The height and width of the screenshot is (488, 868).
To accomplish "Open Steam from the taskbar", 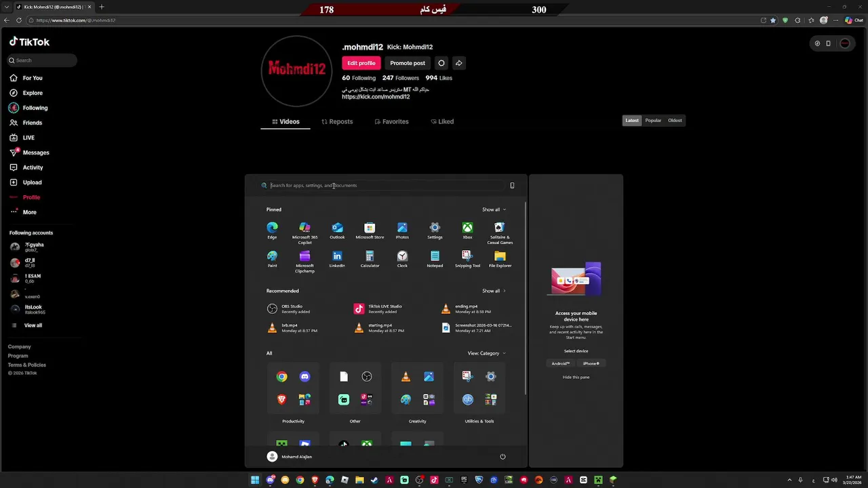I will pos(374,480).
